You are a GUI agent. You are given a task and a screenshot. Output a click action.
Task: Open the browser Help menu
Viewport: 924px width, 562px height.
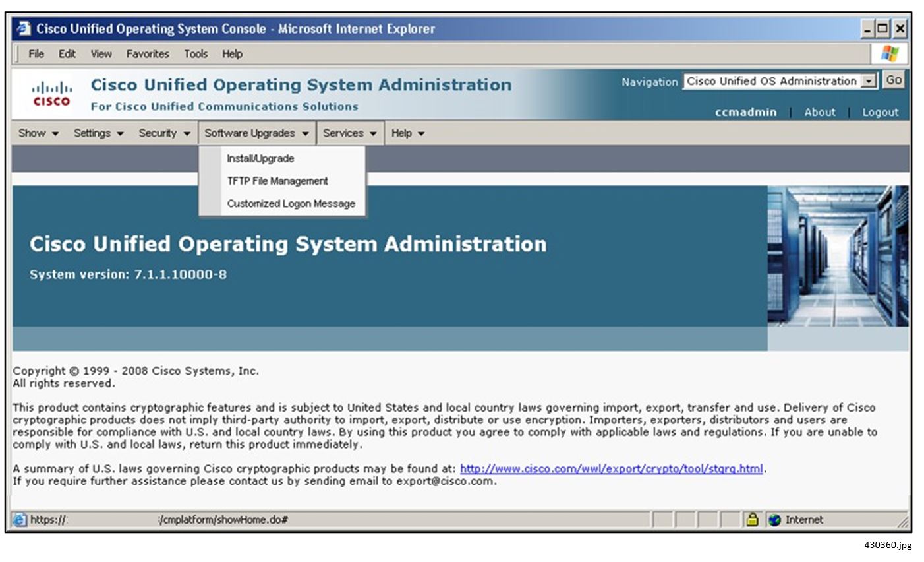(232, 54)
